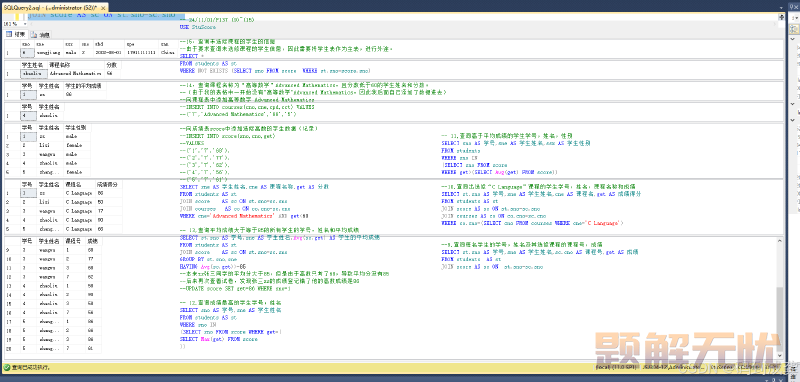Switch to the 结果 results tab
The width and height of the screenshot is (800, 382).
pos(16,35)
